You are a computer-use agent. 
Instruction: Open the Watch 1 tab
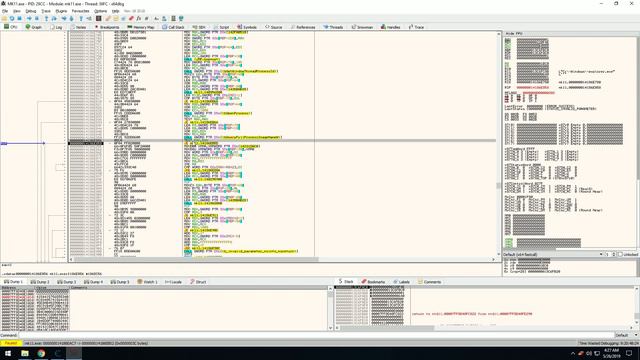tap(147, 282)
